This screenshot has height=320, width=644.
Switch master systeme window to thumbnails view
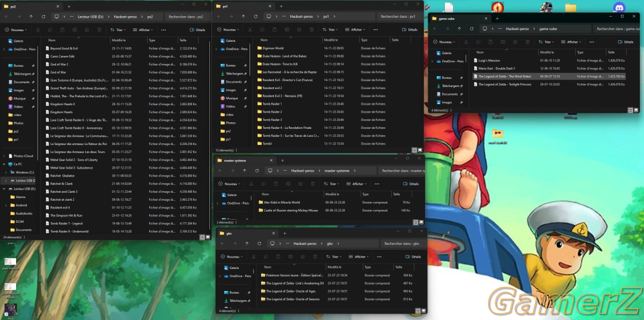[x=420, y=222]
